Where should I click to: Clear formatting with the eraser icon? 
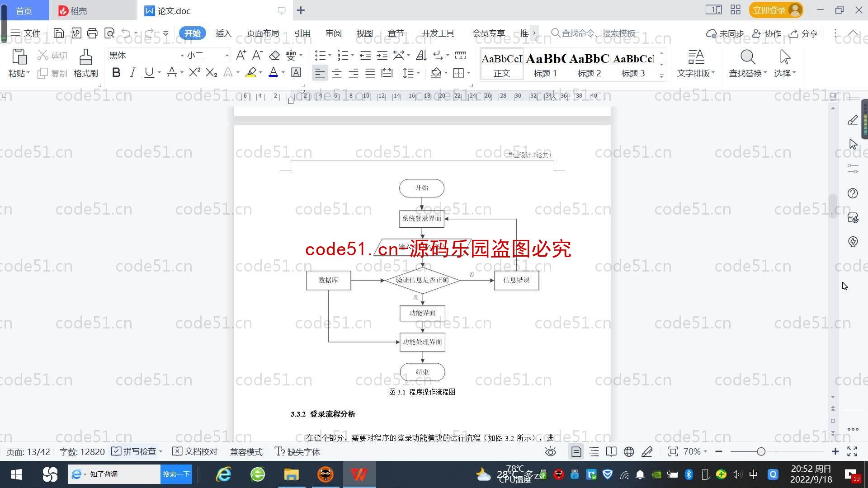pyautogui.click(x=274, y=56)
